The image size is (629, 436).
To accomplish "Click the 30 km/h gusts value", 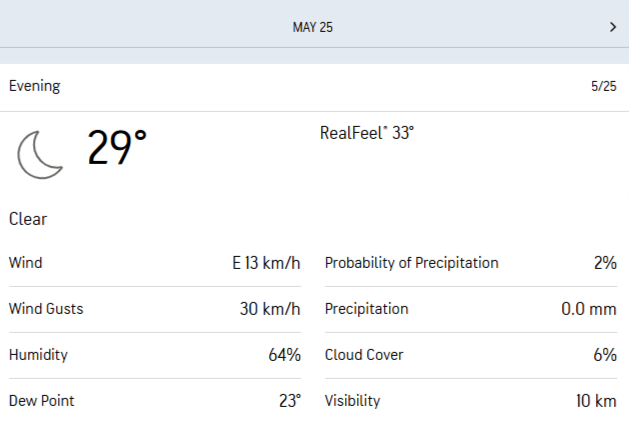I will [x=270, y=309].
